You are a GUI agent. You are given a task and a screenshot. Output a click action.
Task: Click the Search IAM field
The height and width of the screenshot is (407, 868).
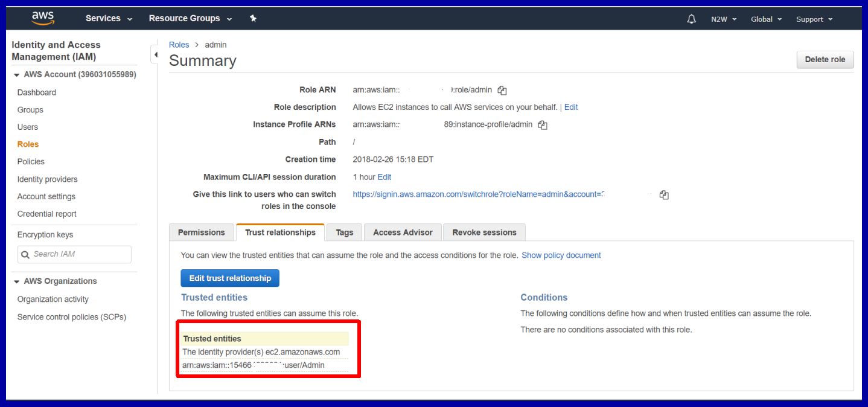click(x=74, y=254)
